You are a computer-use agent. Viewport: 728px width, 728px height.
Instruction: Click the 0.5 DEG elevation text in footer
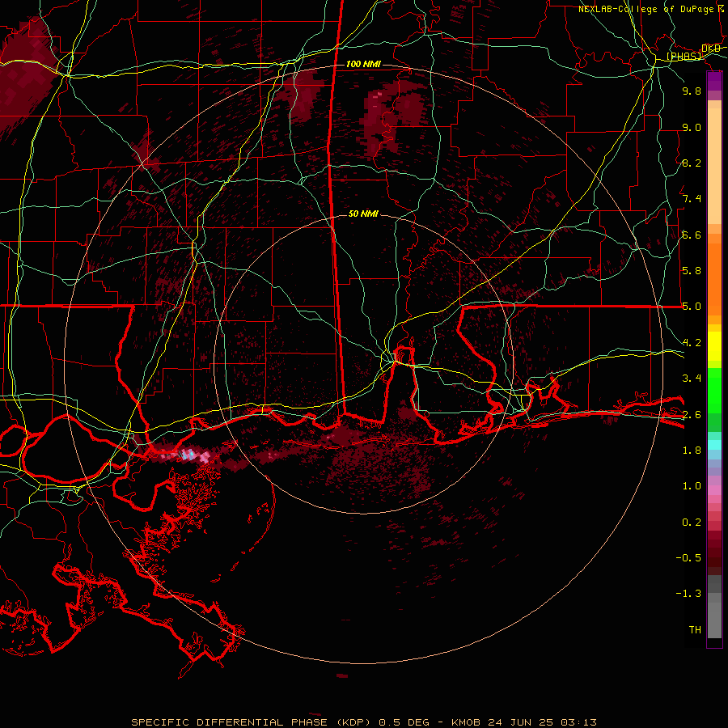[x=404, y=722]
